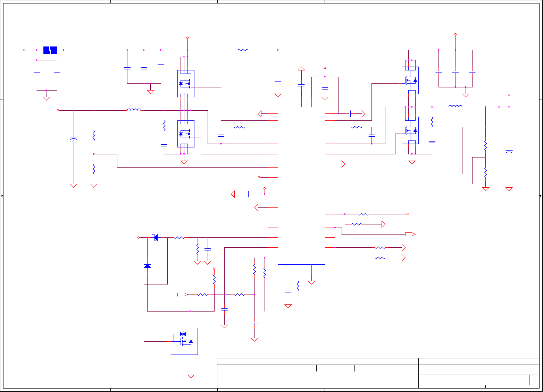The image size is (543, 392).
Task: Select the ground symbol directly under the IC
Action: [311, 283]
